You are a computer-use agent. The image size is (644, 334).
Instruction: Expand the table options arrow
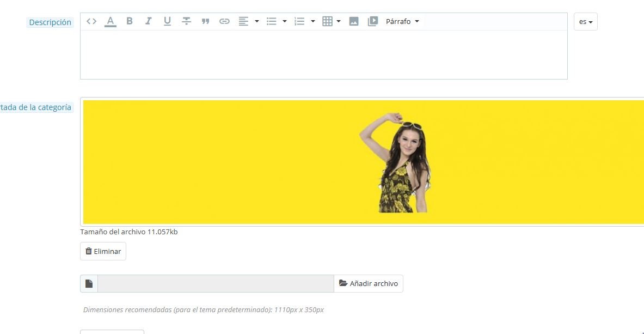pyautogui.click(x=339, y=21)
